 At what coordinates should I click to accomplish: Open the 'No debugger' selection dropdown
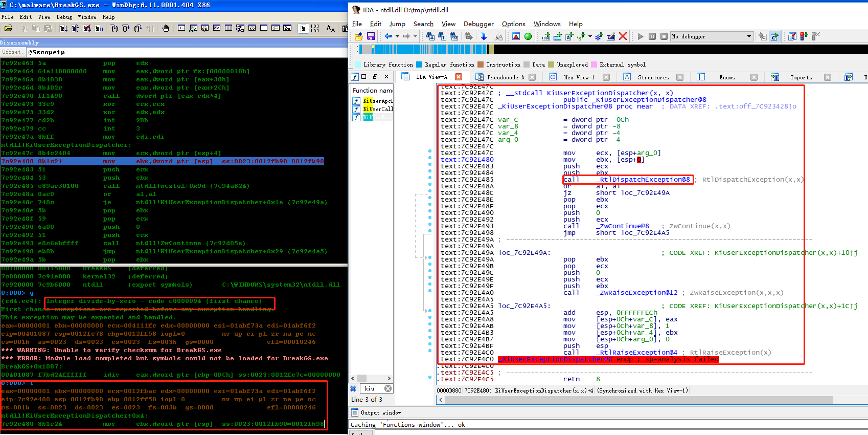point(749,36)
